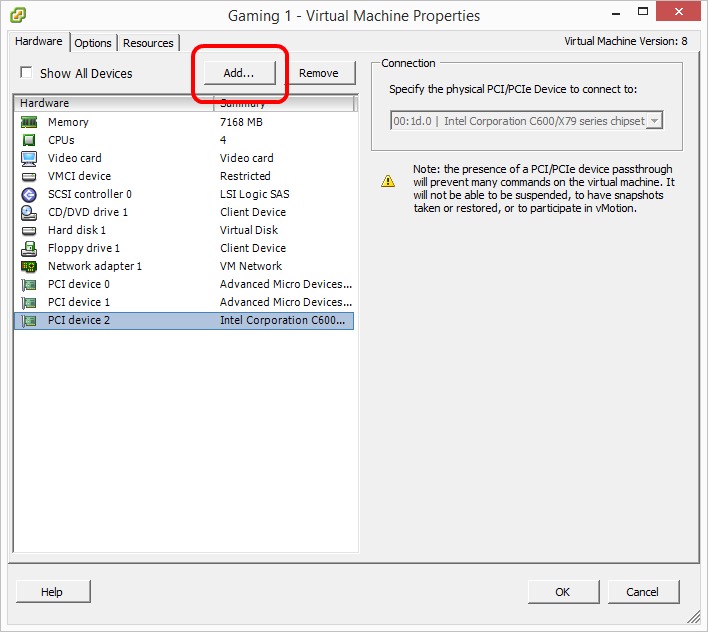Select the CPUs processor icon
This screenshot has width=708, height=632.
(29, 140)
